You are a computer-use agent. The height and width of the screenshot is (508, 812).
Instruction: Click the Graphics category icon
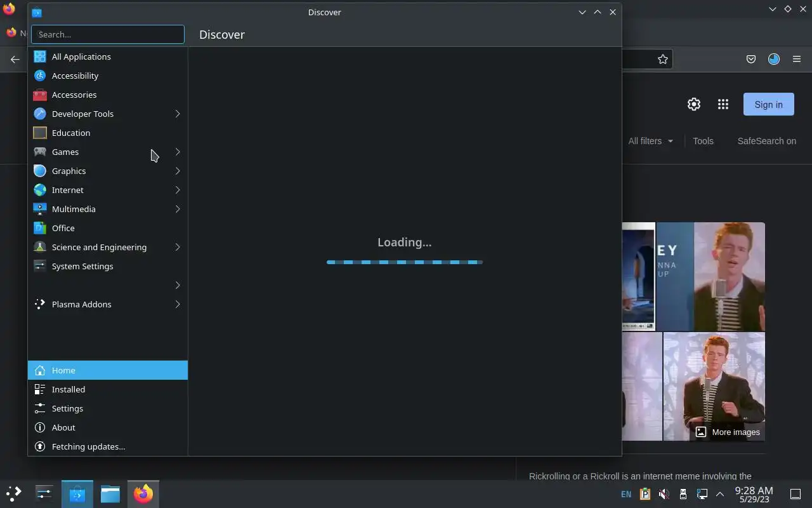40,171
